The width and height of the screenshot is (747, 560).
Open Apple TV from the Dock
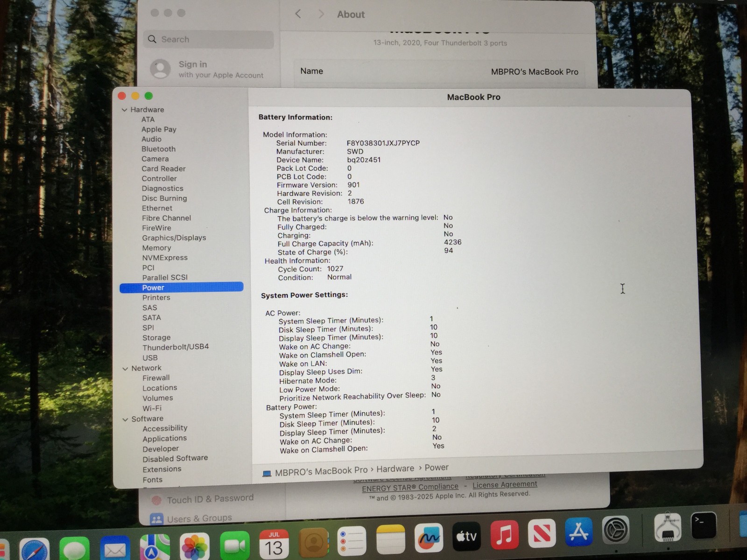(466, 536)
